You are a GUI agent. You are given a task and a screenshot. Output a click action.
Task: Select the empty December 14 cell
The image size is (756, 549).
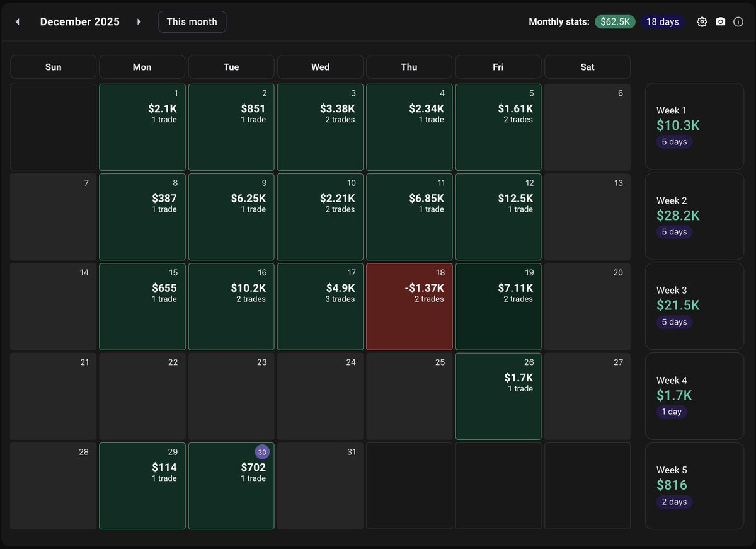(x=54, y=307)
